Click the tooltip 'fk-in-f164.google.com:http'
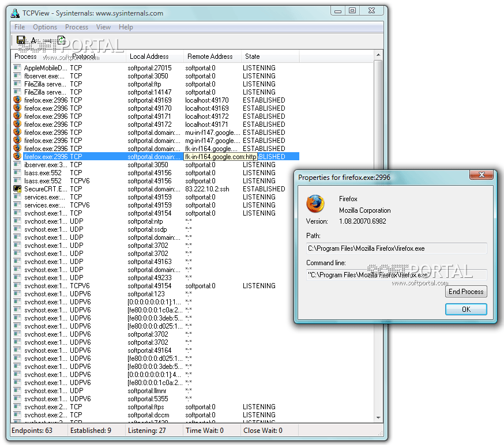The height and width of the screenshot is (445, 504). click(220, 157)
